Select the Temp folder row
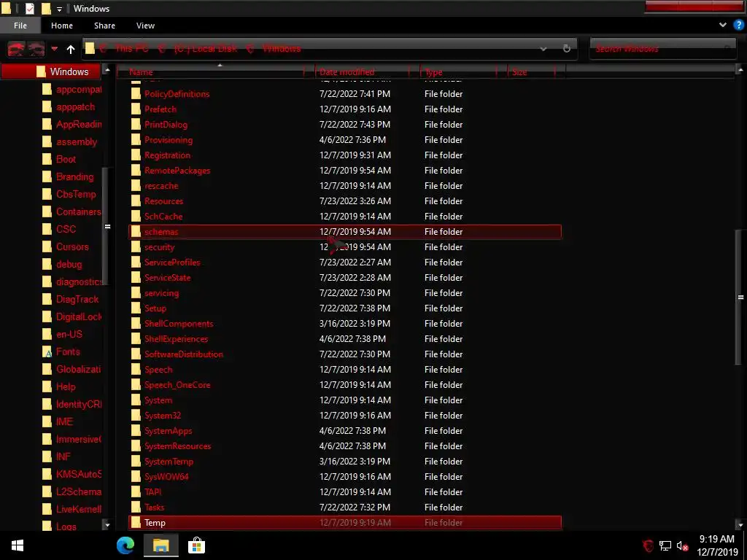 tap(345, 522)
